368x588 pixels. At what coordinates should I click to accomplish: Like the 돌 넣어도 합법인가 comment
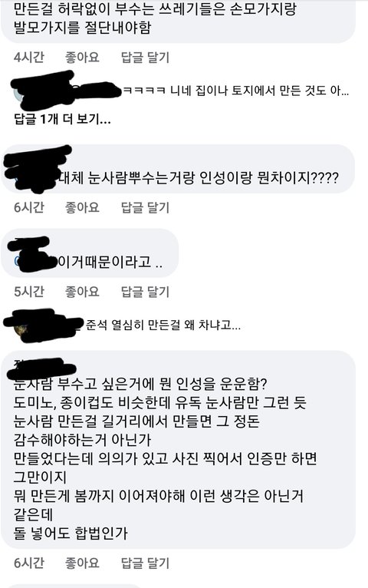(x=82, y=563)
